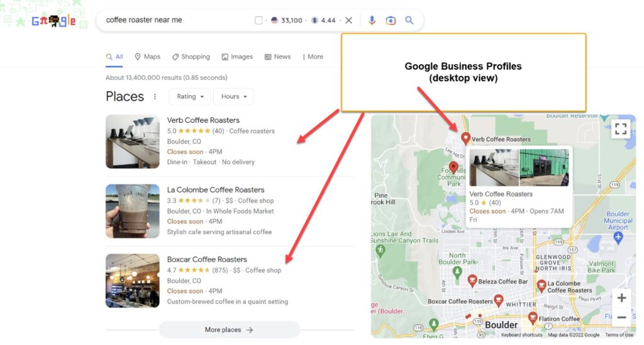Viewport: 644px width, 345px height.
Task: Click the More places button
Action: tap(229, 330)
